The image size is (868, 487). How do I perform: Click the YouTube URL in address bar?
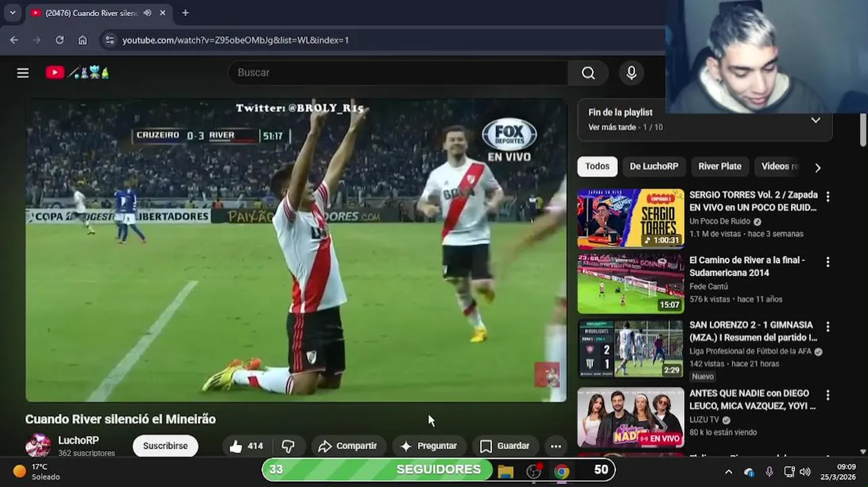pos(235,40)
